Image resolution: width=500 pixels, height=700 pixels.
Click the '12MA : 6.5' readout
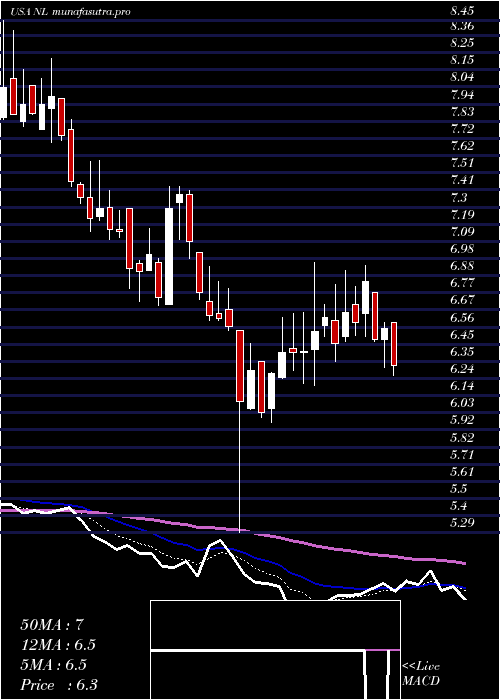point(58,645)
